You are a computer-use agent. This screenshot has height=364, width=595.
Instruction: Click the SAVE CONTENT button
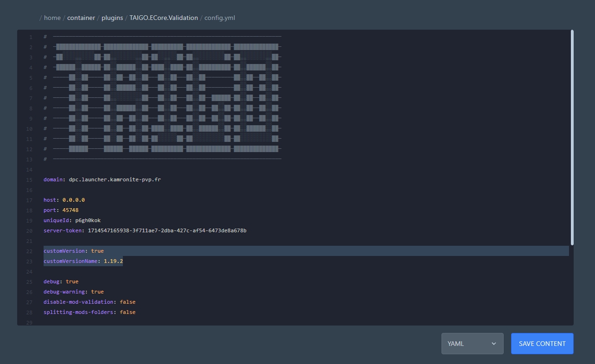(542, 344)
